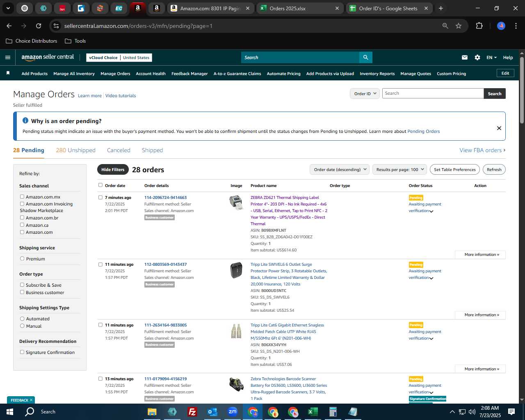525x420 pixels.
Task: Bookmark this page with the star icon
Action: click(x=459, y=26)
